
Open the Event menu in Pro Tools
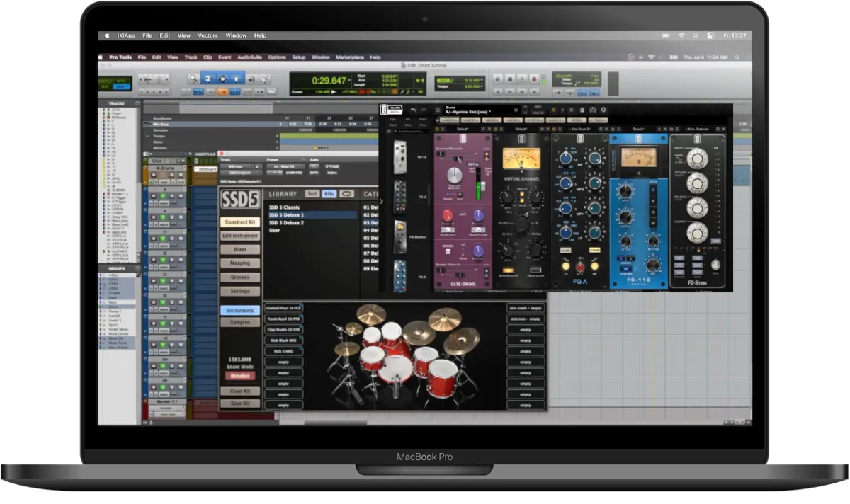coord(225,57)
